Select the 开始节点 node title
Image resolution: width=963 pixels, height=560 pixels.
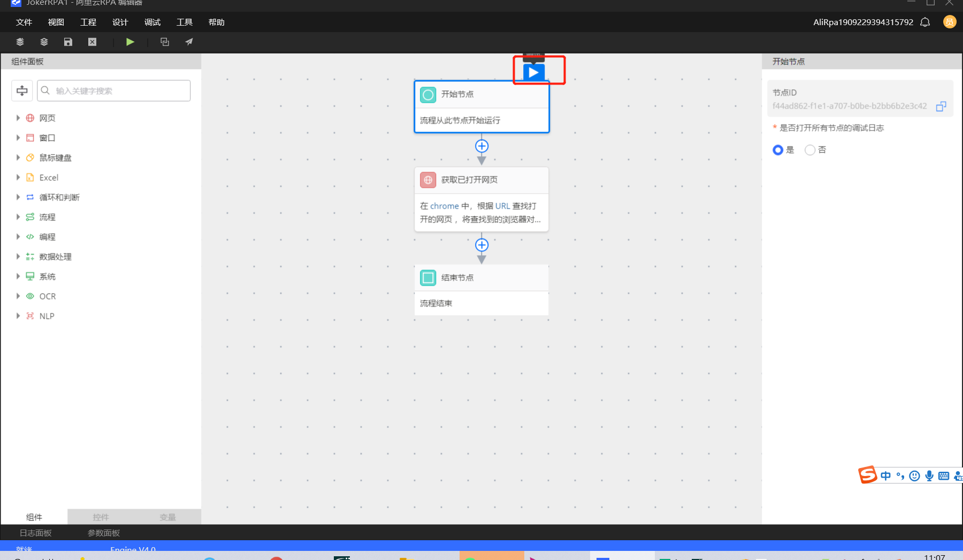point(457,94)
